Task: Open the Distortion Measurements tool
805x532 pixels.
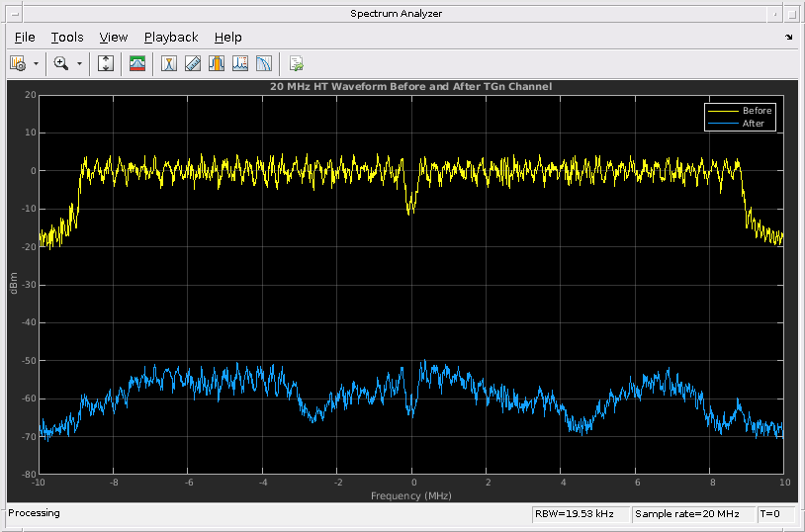Action: [240, 63]
